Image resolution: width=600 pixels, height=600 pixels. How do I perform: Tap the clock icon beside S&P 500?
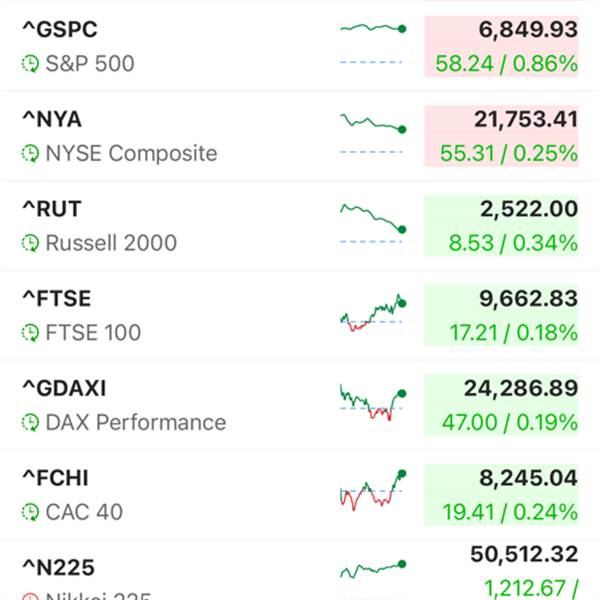pyautogui.click(x=31, y=65)
